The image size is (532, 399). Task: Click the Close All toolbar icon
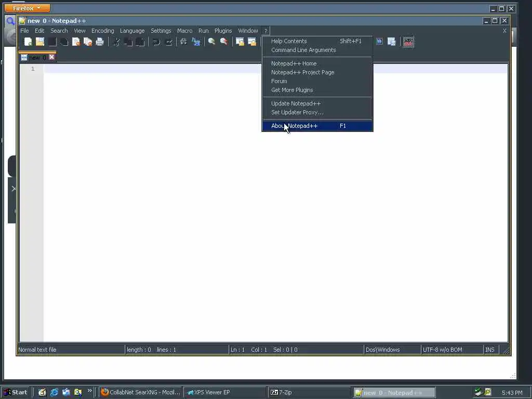pos(88,42)
